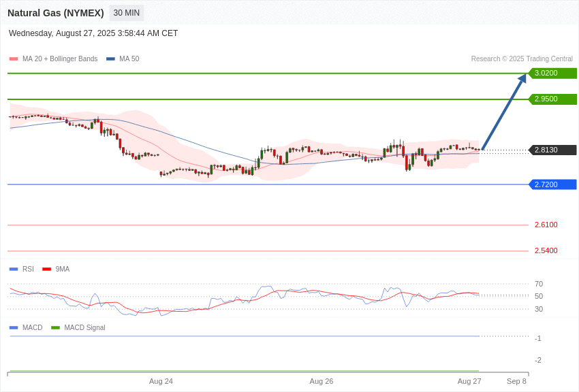This screenshot has height=392, width=579.
Task: Click the blue 2.7200 pivot price tag
Action: tap(552, 184)
